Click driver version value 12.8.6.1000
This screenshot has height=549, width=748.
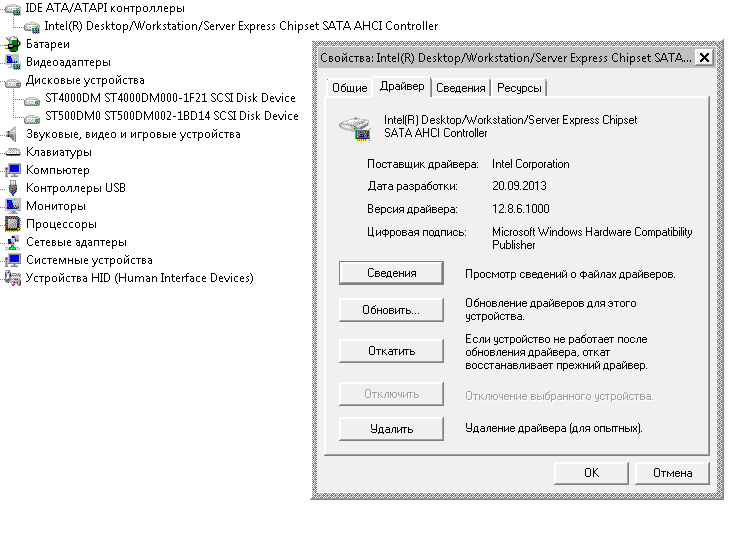[520, 209]
